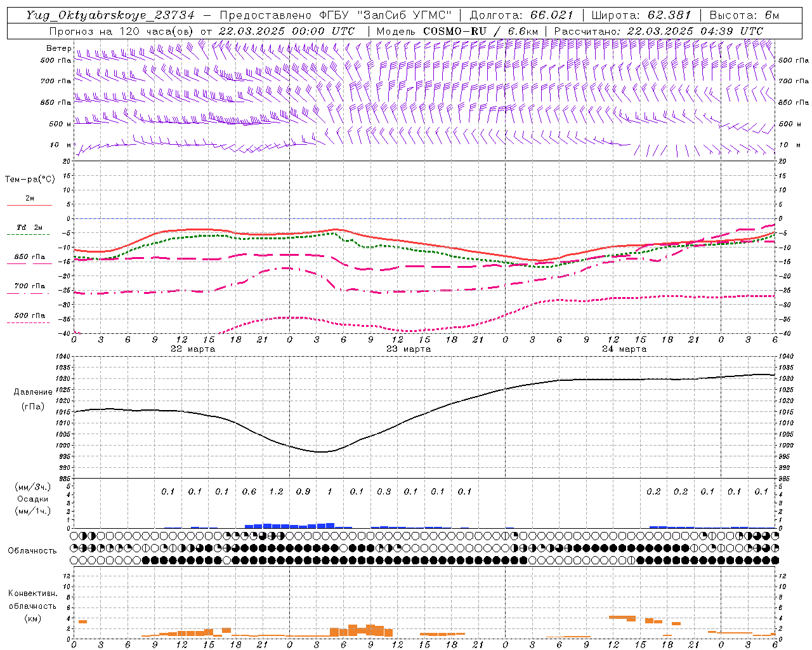The height and width of the screenshot is (650, 812).
Task: Select the Высота: 6м header field
Action: pyautogui.click(x=744, y=15)
